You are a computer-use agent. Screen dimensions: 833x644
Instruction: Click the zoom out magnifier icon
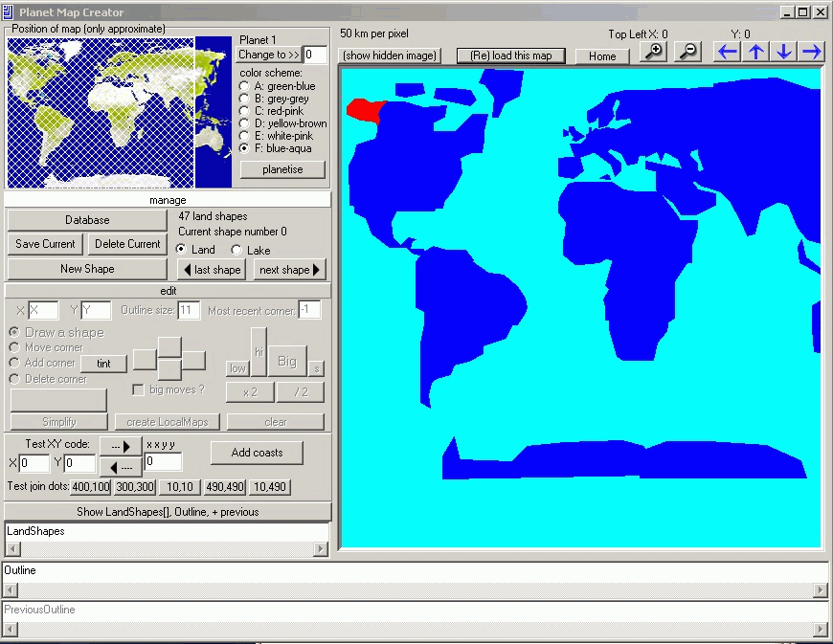687,52
